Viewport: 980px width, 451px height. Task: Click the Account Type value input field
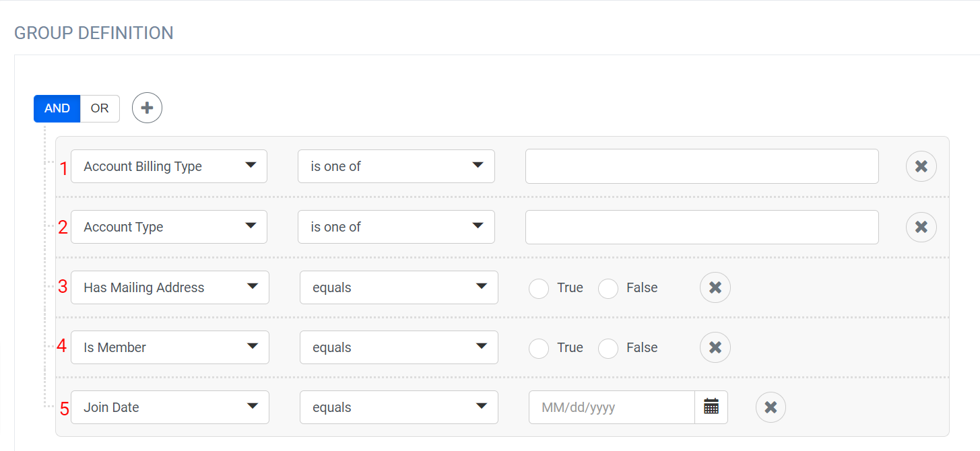point(702,227)
